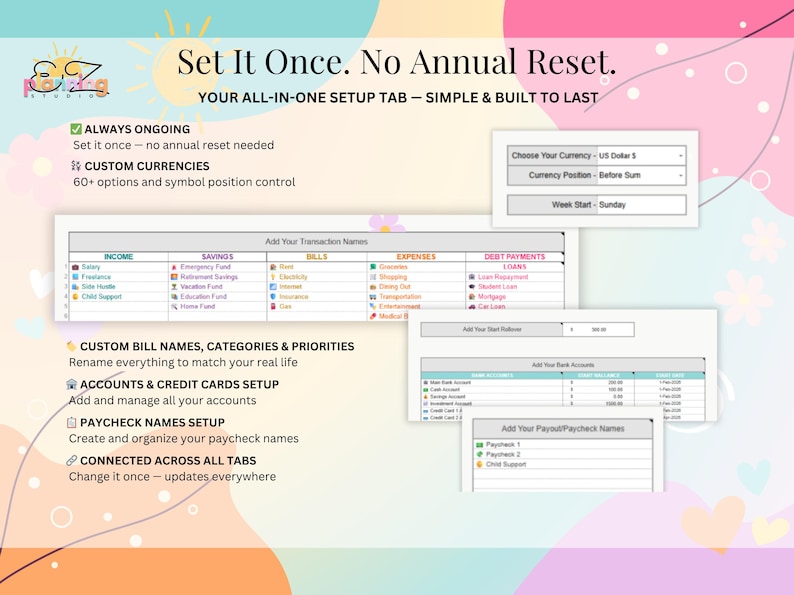The width and height of the screenshot is (794, 595).
Task: Click the icon beside Groceries
Action: (373, 267)
